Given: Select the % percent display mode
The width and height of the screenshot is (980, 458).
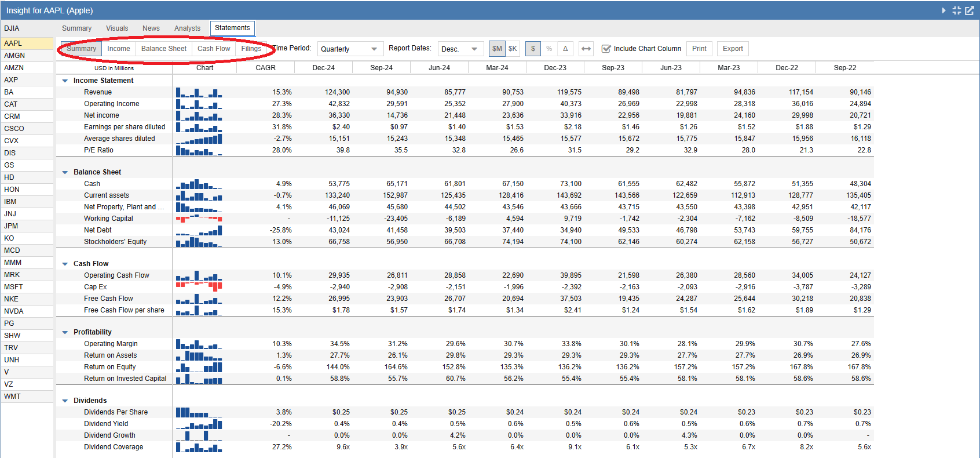Looking at the screenshot, I should pos(549,49).
